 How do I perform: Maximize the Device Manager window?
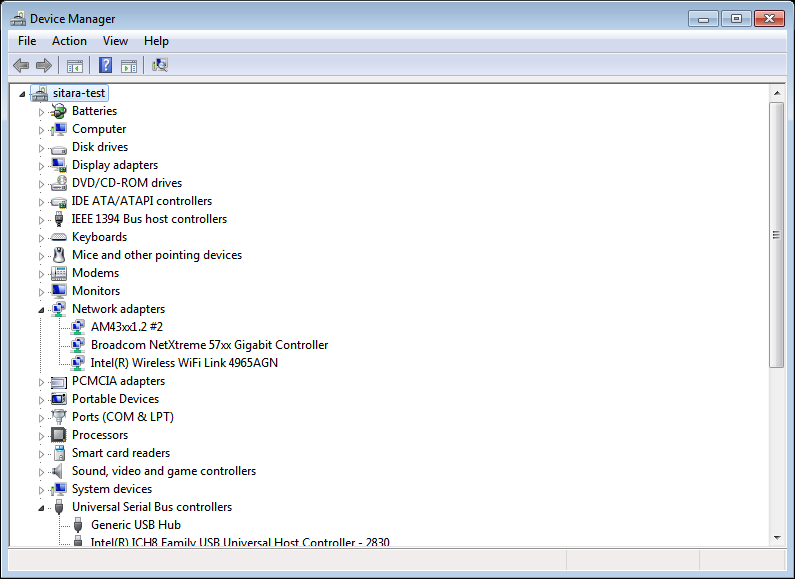coord(736,19)
